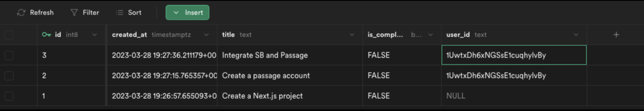Click the primary key icon beside id
This screenshot has height=111, width=644.
click(46, 35)
